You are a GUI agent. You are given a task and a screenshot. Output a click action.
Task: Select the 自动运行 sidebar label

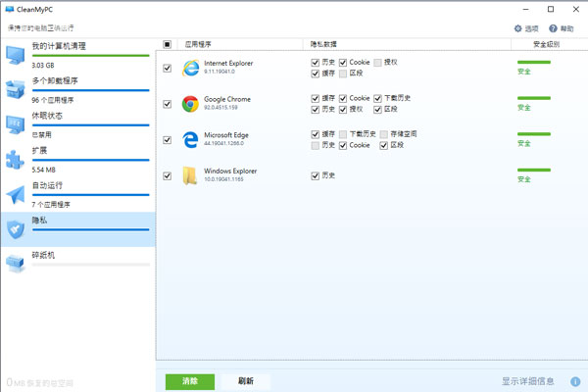pos(47,185)
